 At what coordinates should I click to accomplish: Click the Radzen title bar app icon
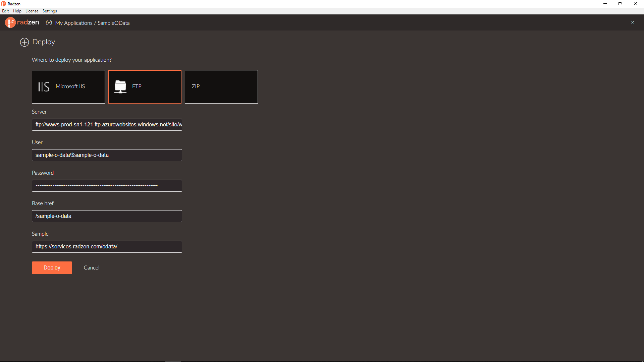[3, 4]
